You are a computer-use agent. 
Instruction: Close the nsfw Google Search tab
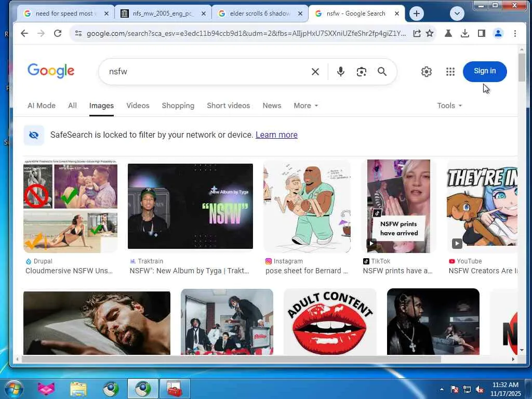click(397, 14)
